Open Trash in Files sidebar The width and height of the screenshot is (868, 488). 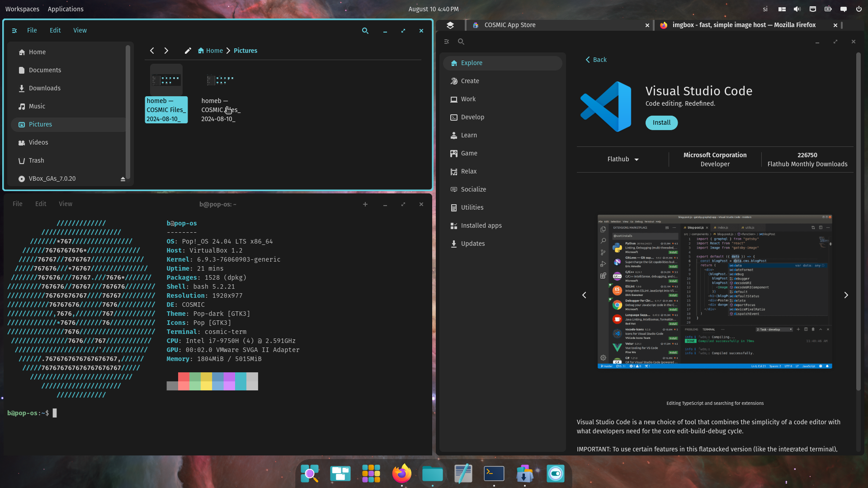[x=68, y=160]
